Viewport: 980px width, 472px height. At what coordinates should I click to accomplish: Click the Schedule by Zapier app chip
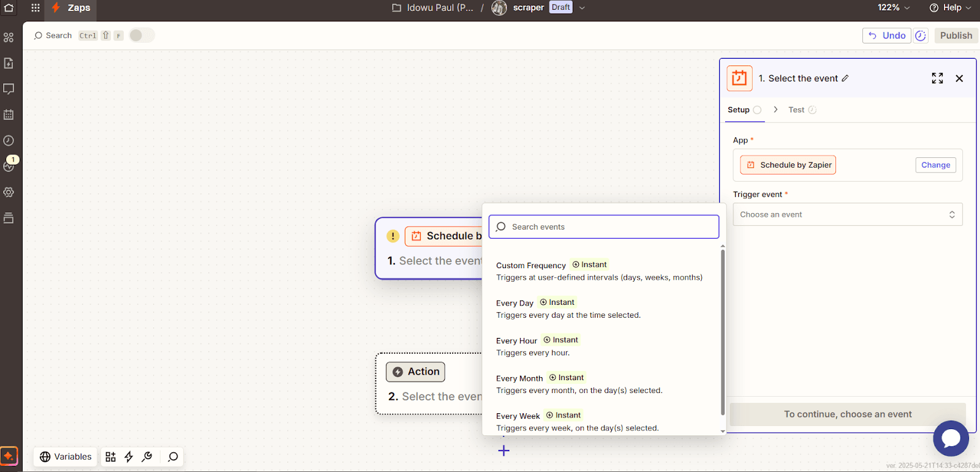pyautogui.click(x=788, y=165)
